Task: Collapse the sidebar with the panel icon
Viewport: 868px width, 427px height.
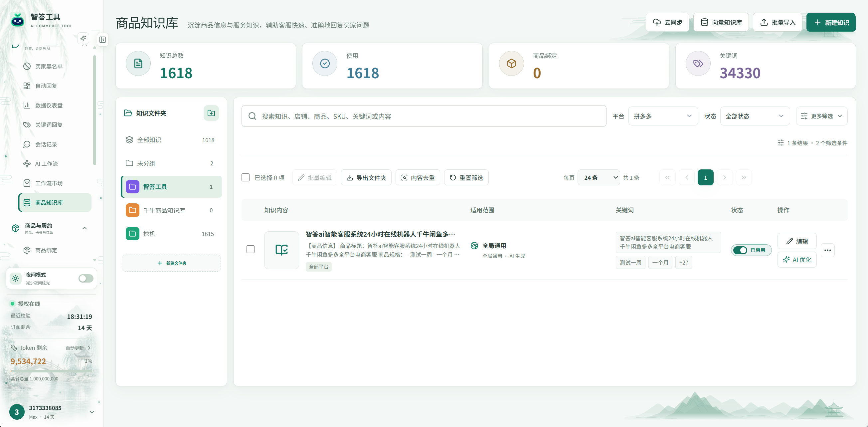Action: 103,40
